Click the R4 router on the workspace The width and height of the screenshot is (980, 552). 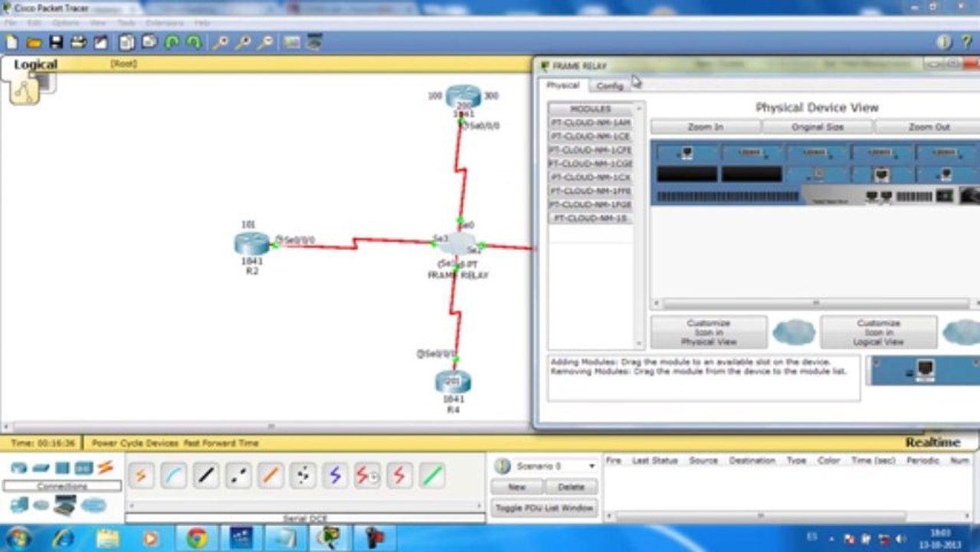pyautogui.click(x=453, y=381)
